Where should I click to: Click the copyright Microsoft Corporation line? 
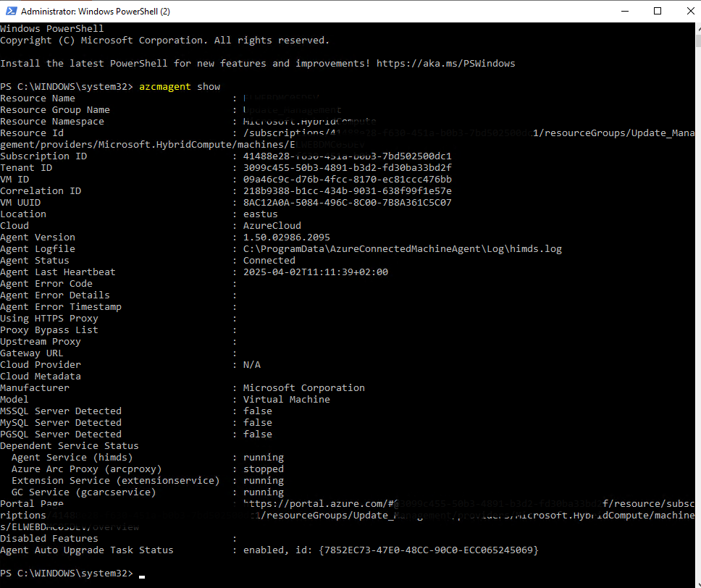click(x=165, y=41)
